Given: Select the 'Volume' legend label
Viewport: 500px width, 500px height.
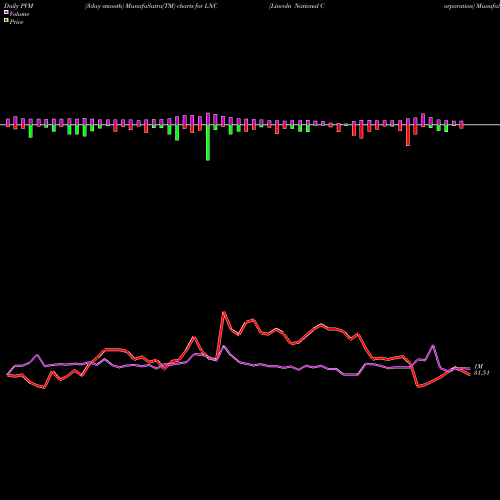Looking at the screenshot, I should 19,14.
